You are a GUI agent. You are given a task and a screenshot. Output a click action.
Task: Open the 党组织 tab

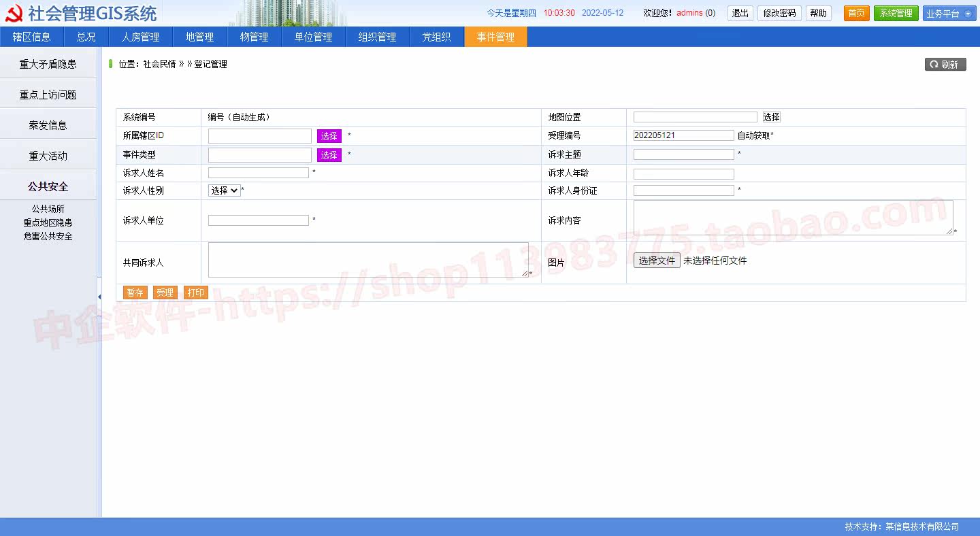[x=437, y=37]
